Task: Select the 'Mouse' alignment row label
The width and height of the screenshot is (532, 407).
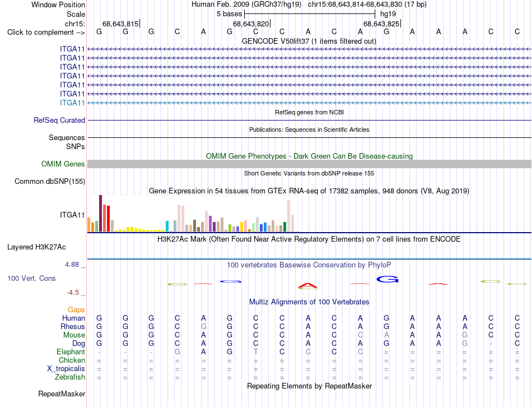Action: (x=74, y=335)
